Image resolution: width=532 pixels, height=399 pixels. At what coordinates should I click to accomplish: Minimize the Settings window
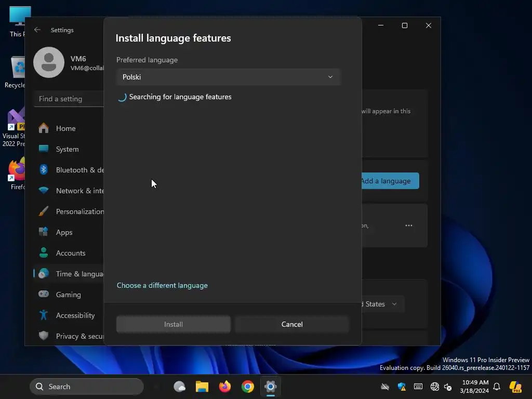(x=381, y=25)
